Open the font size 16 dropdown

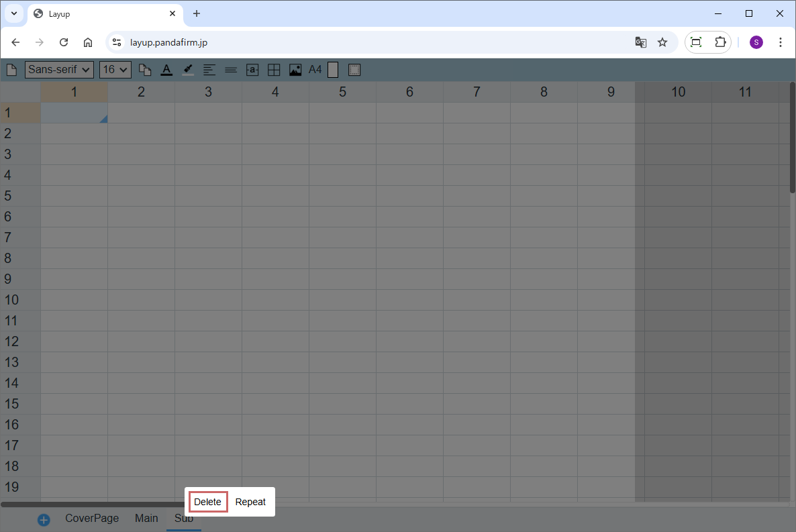pos(115,70)
